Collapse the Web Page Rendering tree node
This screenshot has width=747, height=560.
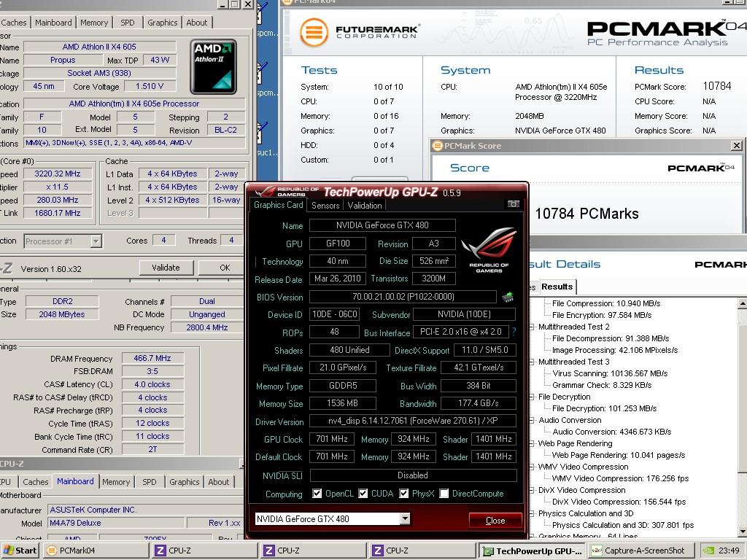tap(532, 443)
